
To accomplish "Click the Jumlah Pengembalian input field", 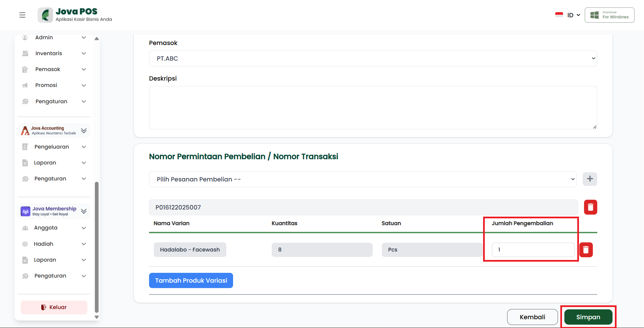I will [533, 250].
